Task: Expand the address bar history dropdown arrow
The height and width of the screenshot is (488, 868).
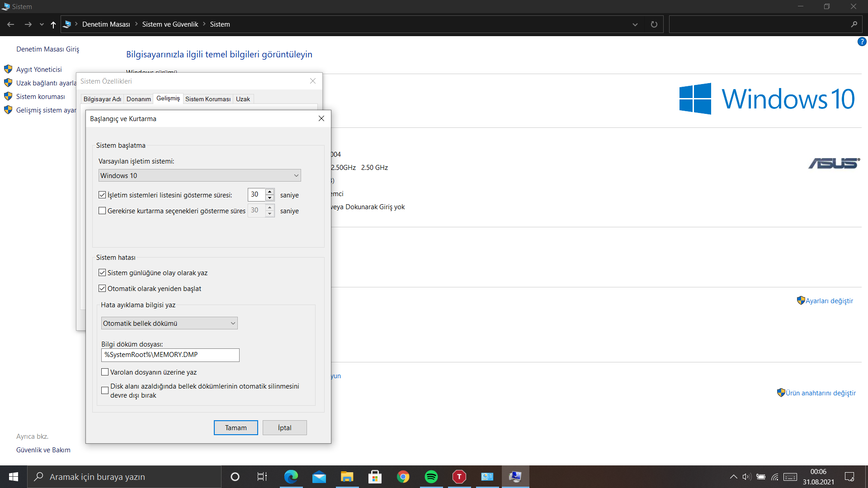Action: [635, 24]
